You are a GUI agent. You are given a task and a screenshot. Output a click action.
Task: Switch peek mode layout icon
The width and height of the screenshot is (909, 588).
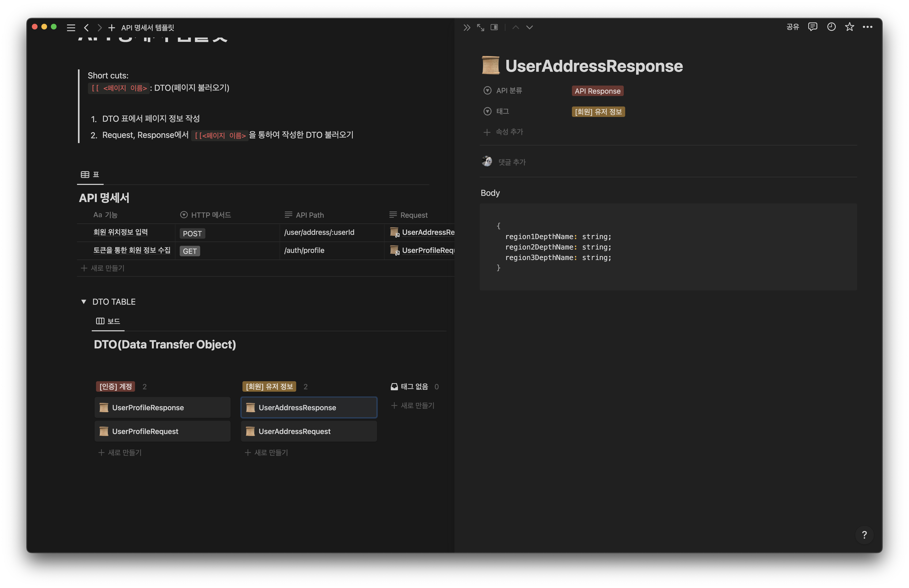pyautogui.click(x=494, y=28)
